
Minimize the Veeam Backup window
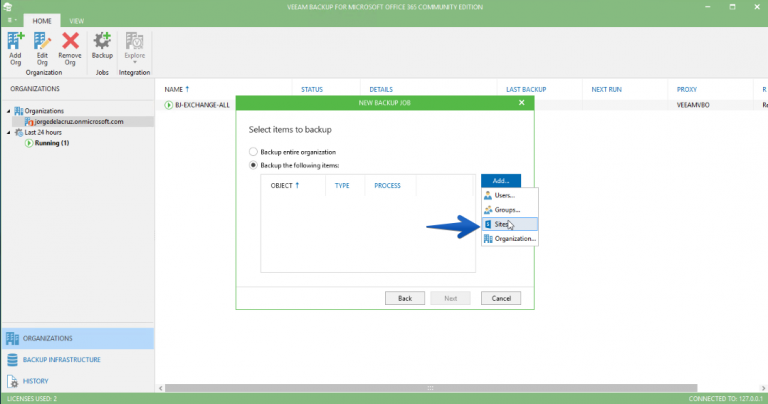coord(707,7)
